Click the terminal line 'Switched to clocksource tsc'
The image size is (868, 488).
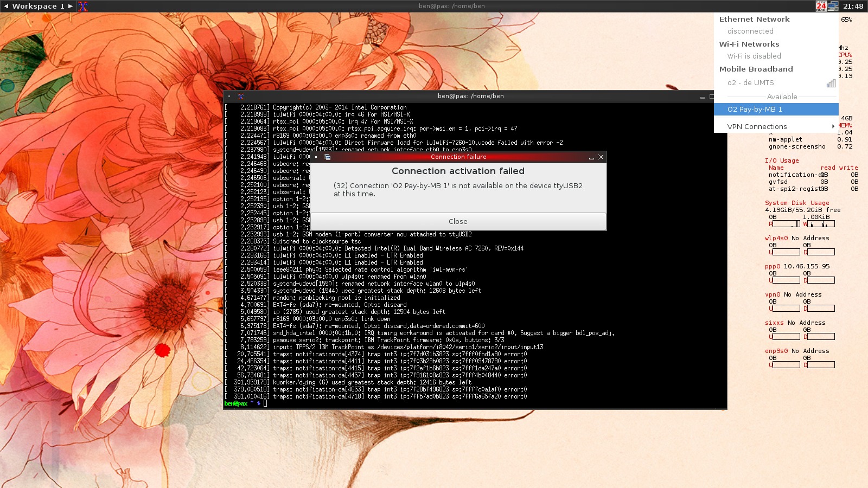[293, 241]
